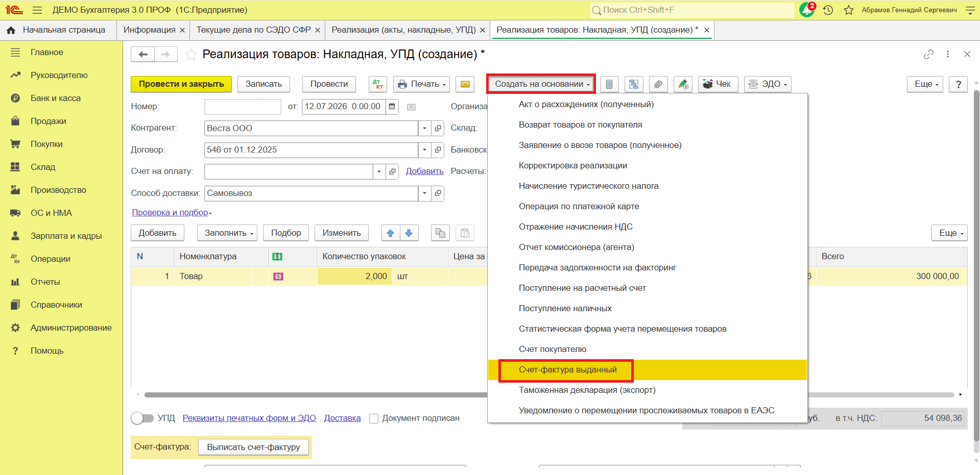Open top-right Еще menu next to help
The image size is (980, 475).
(x=925, y=84)
